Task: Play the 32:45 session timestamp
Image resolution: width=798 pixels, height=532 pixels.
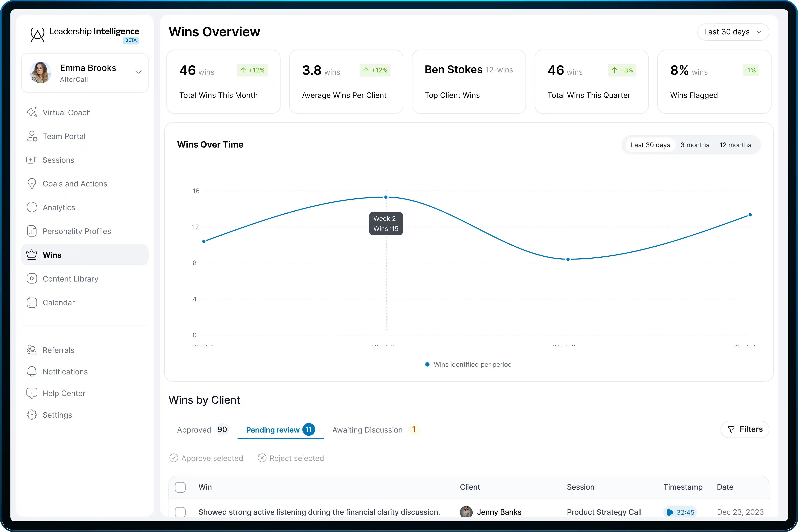Action: (680, 512)
